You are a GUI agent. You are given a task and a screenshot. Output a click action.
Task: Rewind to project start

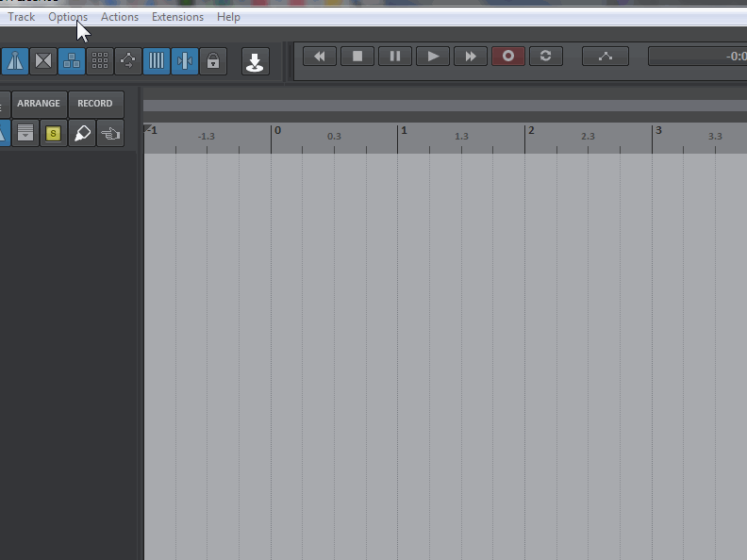(320, 57)
